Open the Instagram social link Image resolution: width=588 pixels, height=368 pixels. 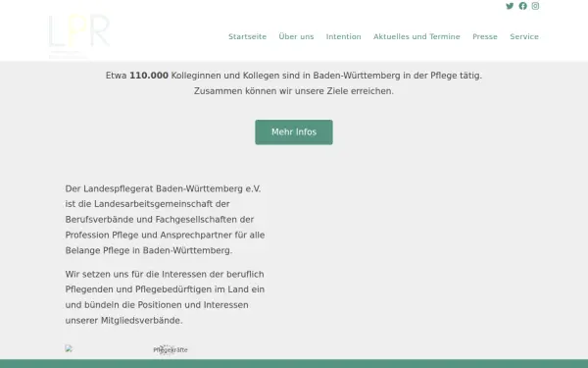[x=535, y=6]
